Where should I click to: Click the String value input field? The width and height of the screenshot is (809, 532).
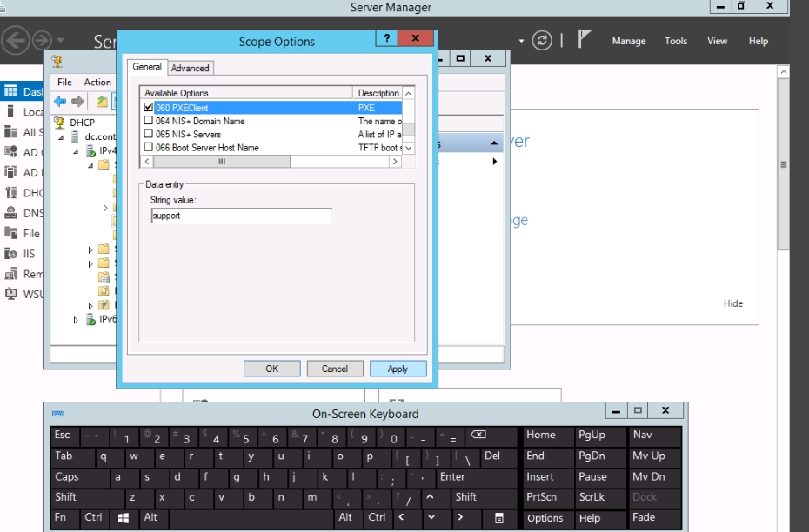[x=242, y=216]
